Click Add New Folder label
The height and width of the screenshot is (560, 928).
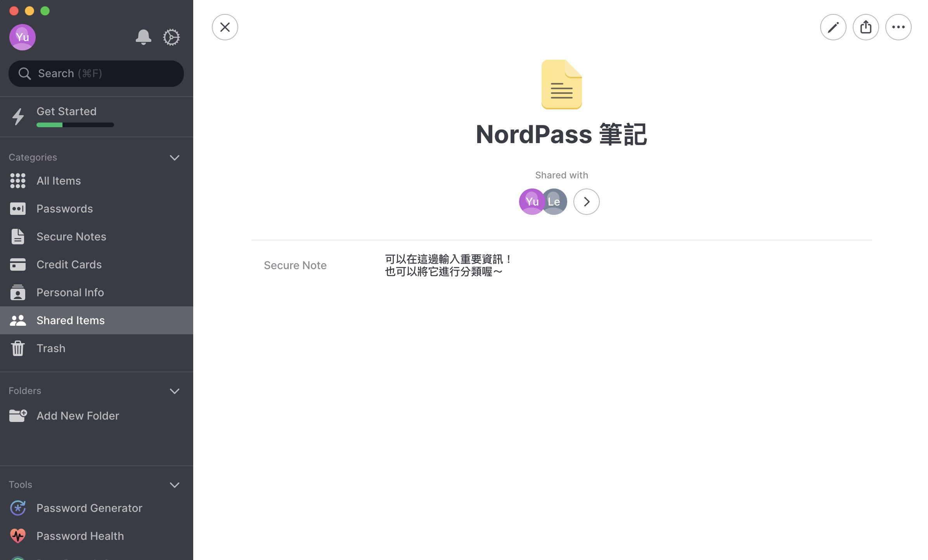(x=78, y=416)
